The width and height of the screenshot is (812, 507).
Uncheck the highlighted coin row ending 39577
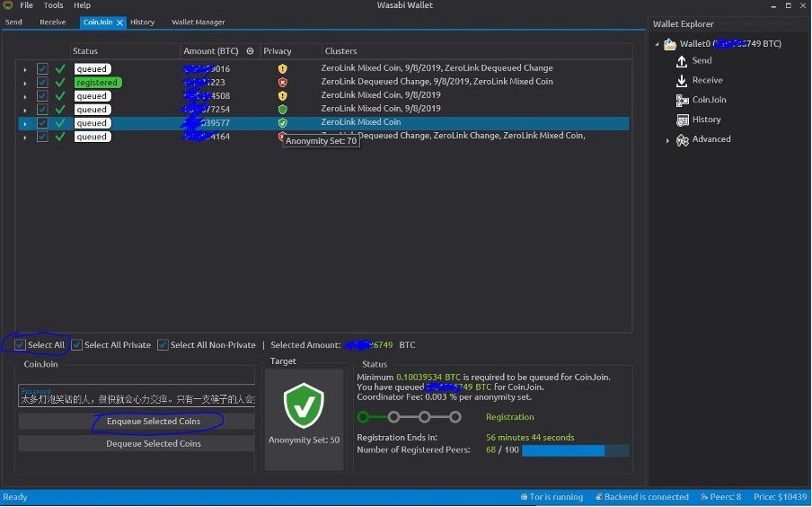(42, 123)
